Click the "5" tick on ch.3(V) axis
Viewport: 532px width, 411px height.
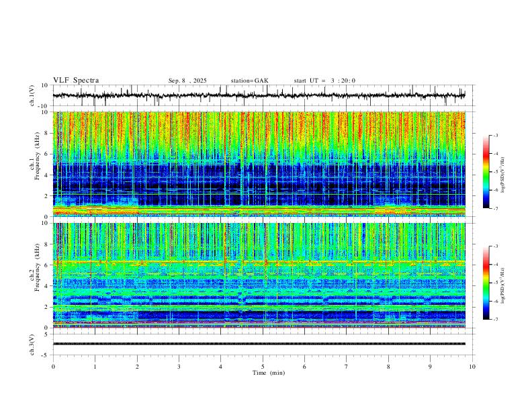pos(47,334)
